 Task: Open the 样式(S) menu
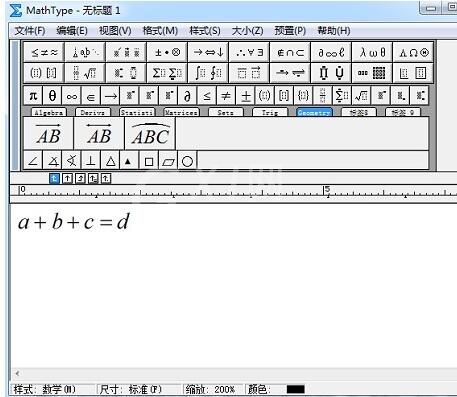click(204, 31)
